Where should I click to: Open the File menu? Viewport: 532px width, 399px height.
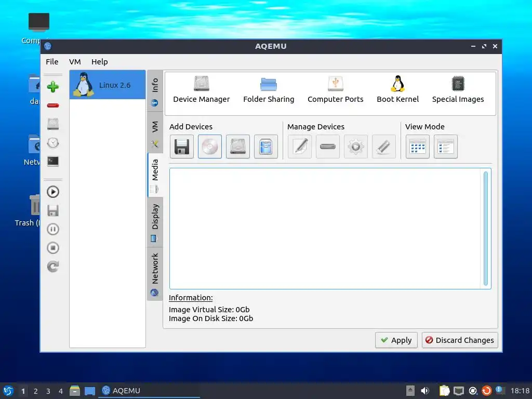click(52, 62)
